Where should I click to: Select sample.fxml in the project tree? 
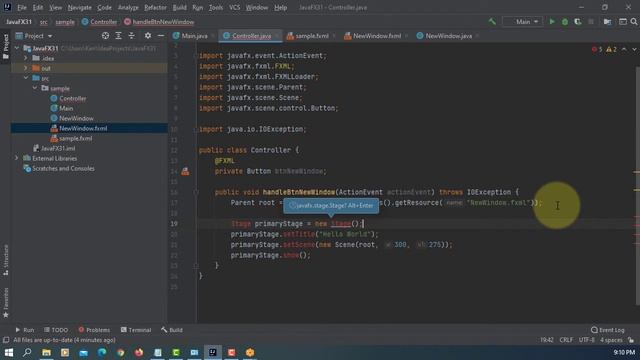tap(76, 138)
